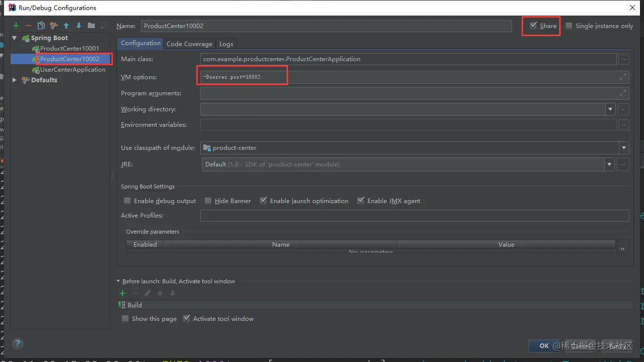
Task: Move the Before launch task up
Action: click(160, 293)
